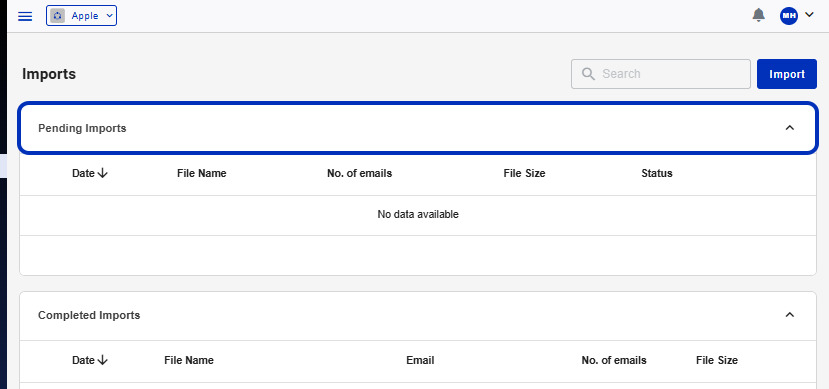Screen dimensions: 829x389
Task: Collapse the Completed Imports section chevron
Action: pyautogui.click(x=790, y=315)
